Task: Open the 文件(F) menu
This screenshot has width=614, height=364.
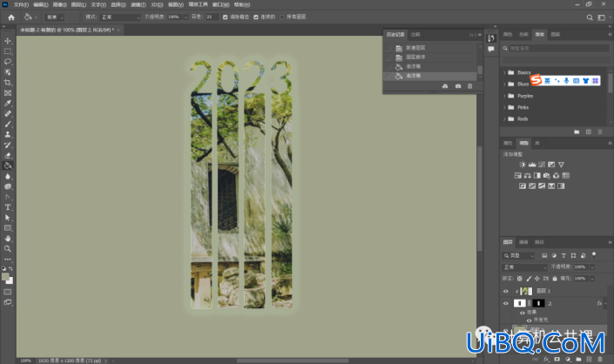Action: pos(21,4)
